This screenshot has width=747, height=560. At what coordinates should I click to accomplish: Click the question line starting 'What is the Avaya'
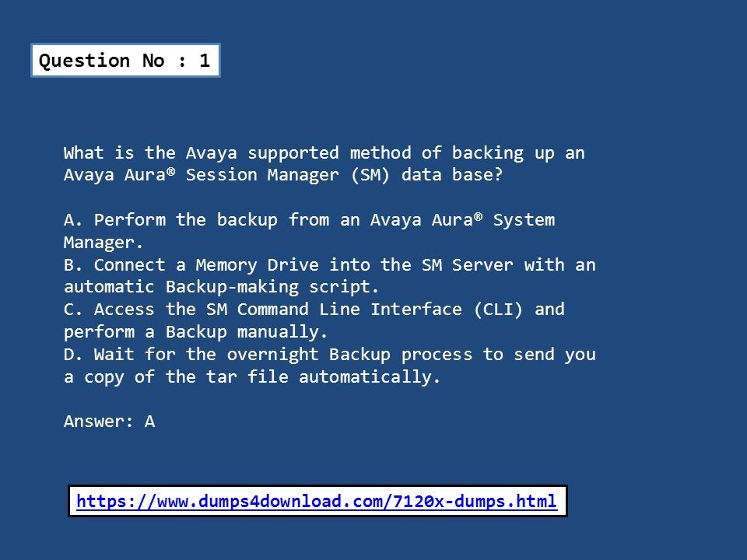point(324,153)
